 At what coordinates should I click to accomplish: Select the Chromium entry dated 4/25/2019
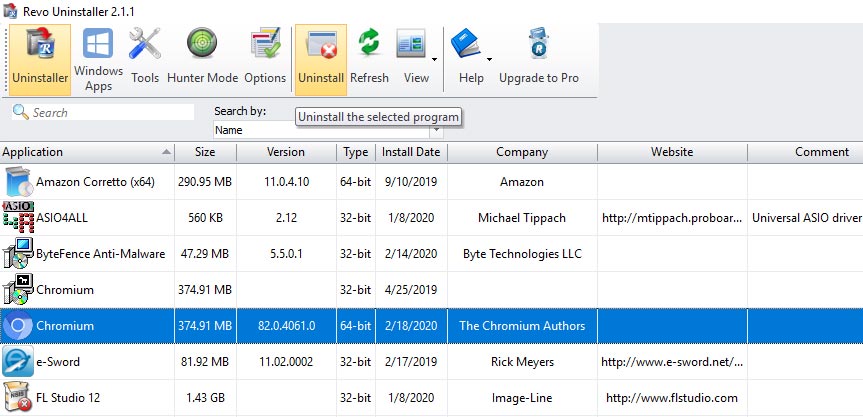pos(432,289)
